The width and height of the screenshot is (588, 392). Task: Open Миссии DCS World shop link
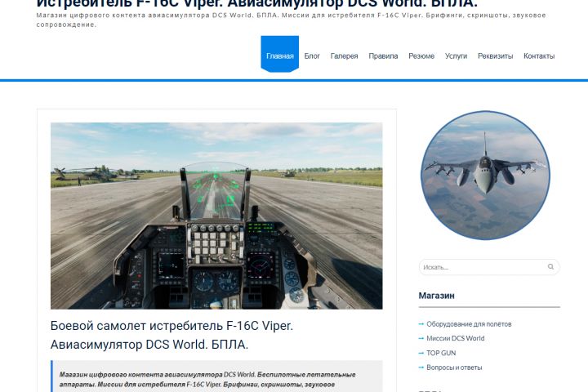coord(455,338)
